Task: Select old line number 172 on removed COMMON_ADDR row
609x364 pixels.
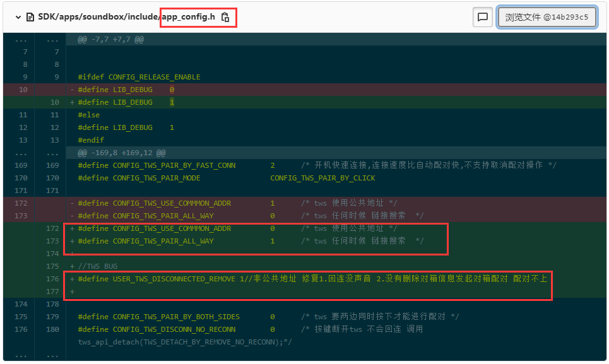Action: (21, 203)
